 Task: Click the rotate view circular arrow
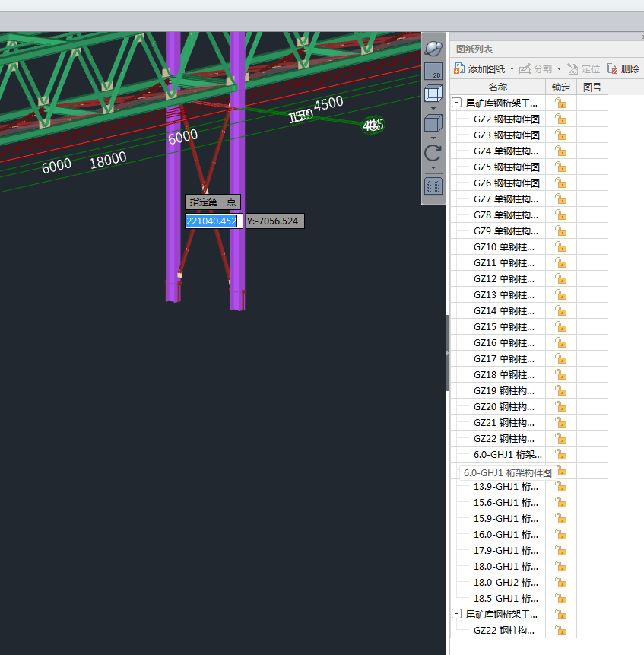[x=433, y=154]
